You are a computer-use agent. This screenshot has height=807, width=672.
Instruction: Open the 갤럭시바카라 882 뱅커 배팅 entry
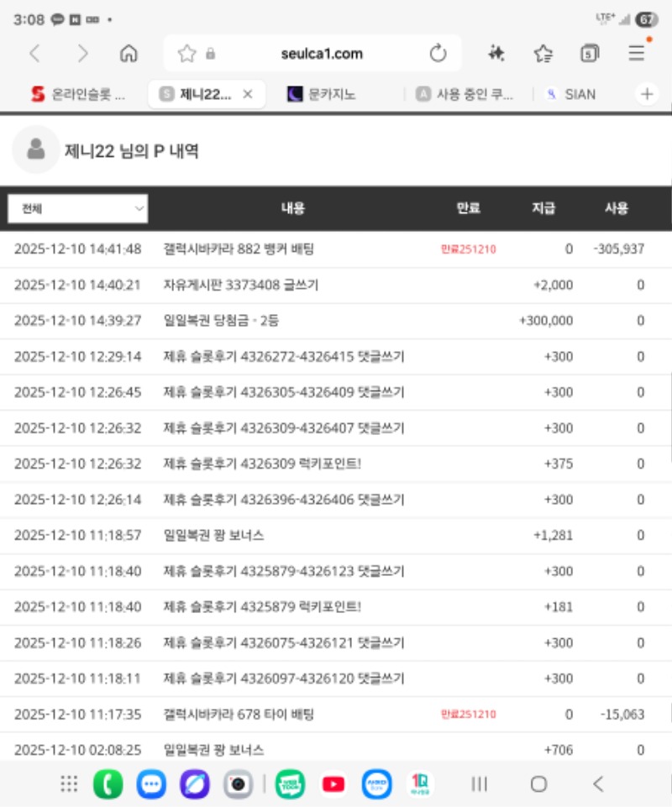tap(238, 249)
